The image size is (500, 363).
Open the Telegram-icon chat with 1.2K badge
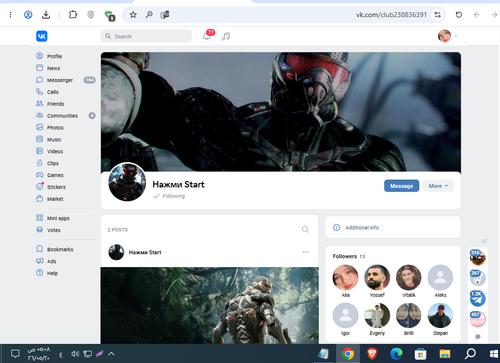[477, 299]
